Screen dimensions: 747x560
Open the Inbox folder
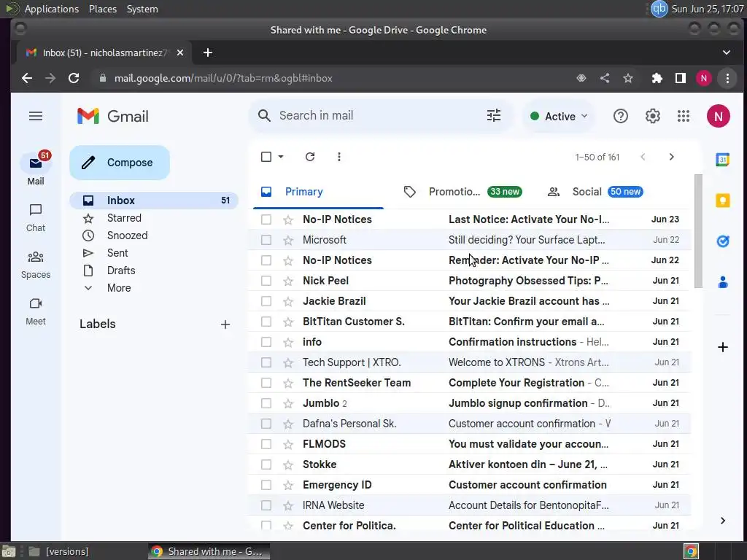click(154, 201)
